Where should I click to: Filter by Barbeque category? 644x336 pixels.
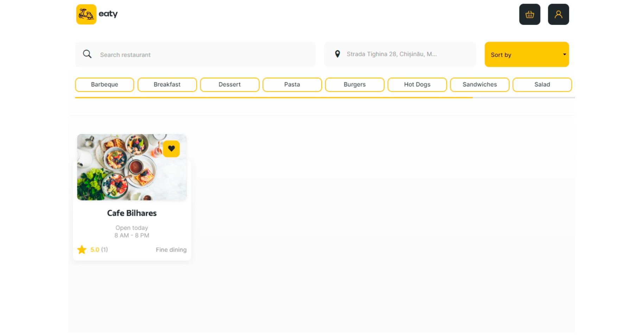105,85
